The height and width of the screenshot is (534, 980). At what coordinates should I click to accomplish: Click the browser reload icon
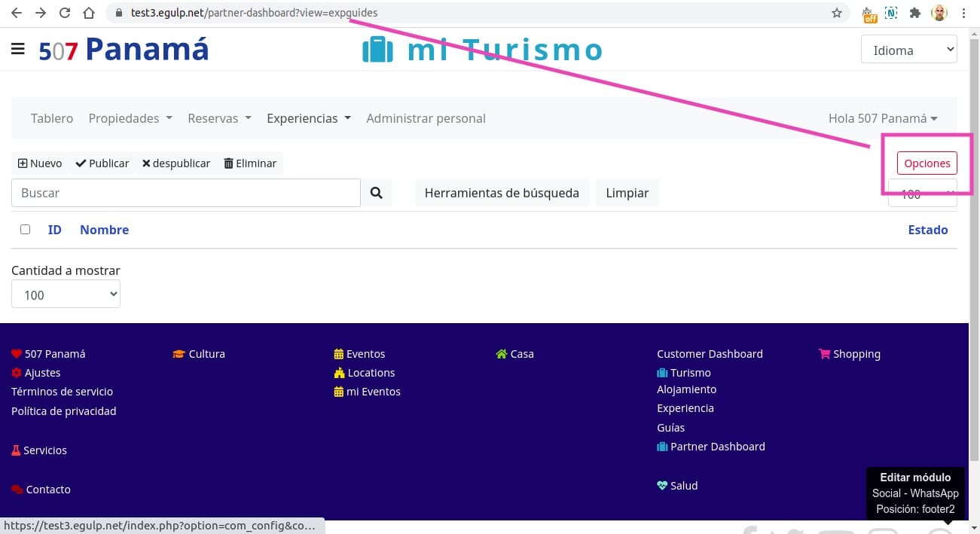click(65, 13)
